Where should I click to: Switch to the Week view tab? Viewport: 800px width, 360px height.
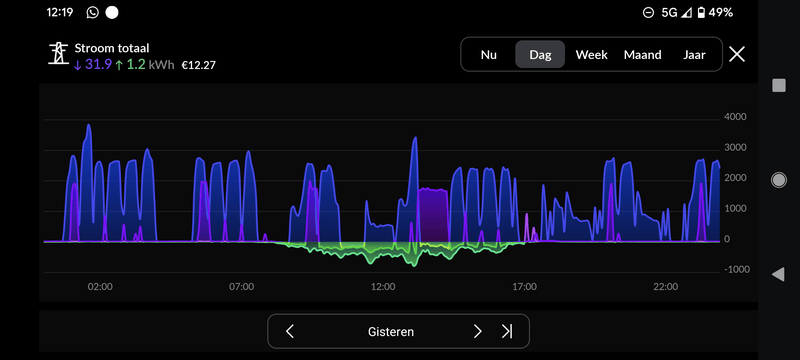(x=591, y=55)
